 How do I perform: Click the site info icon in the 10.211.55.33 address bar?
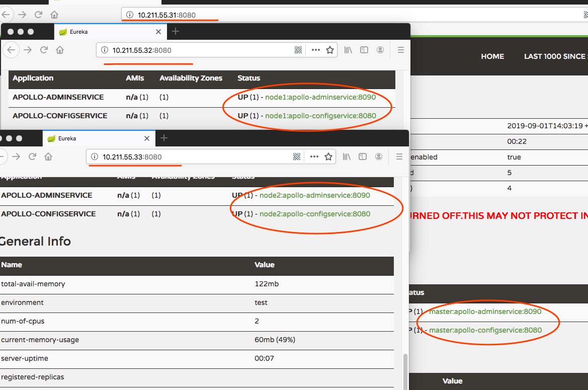(x=94, y=157)
